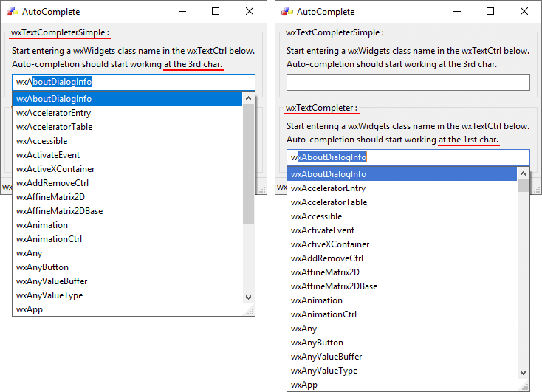Select wxAcceleratorEntry in the left suggestion list
This screenshot has width=542, height=392.
click(54, 113)
